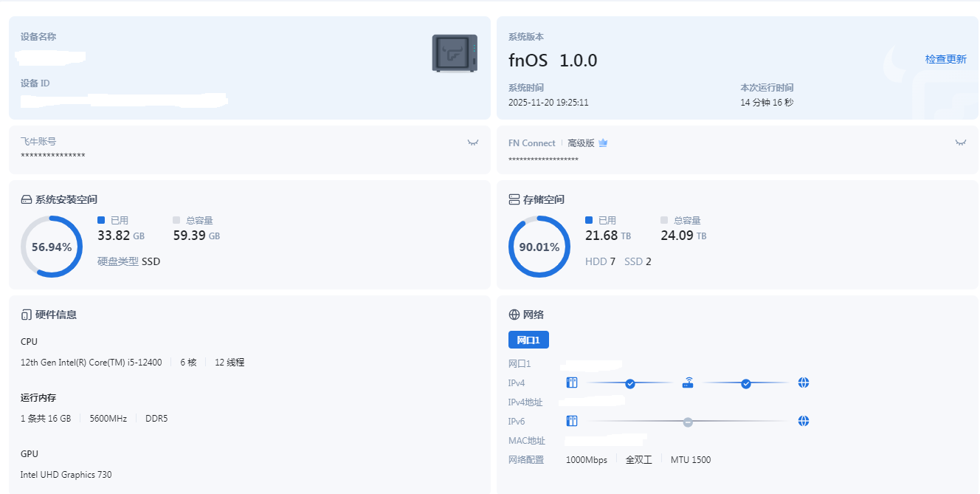Click the 1 条共 16 GB memory text
980x494 pixels.
(x=46, y=419)
